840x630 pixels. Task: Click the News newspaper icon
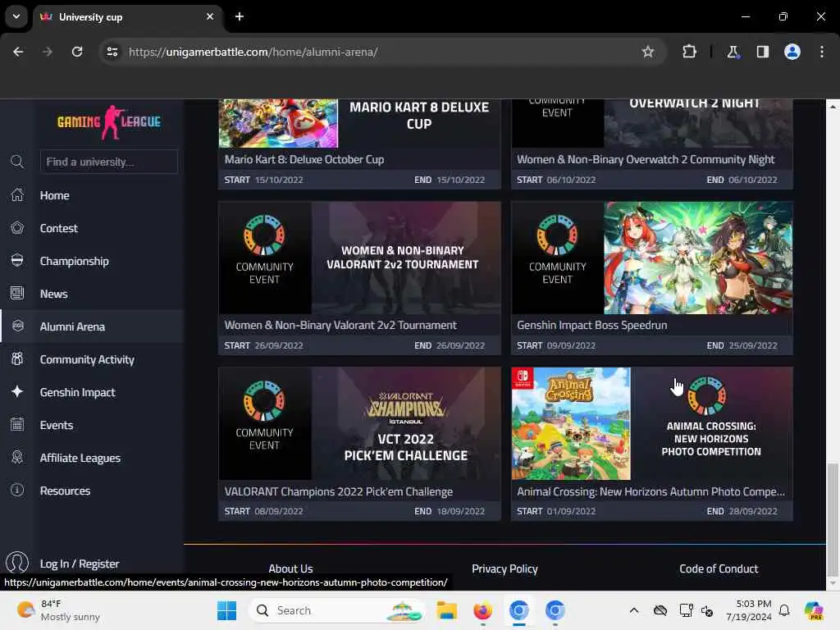(17, 293)
